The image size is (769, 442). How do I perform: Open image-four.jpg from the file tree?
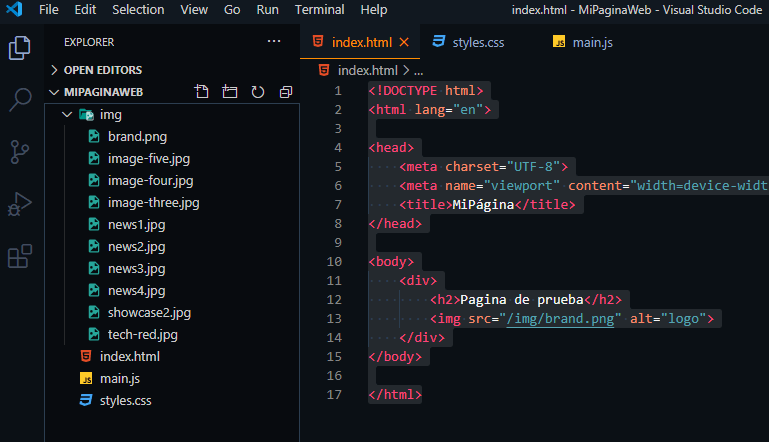(x=151, y=181)
